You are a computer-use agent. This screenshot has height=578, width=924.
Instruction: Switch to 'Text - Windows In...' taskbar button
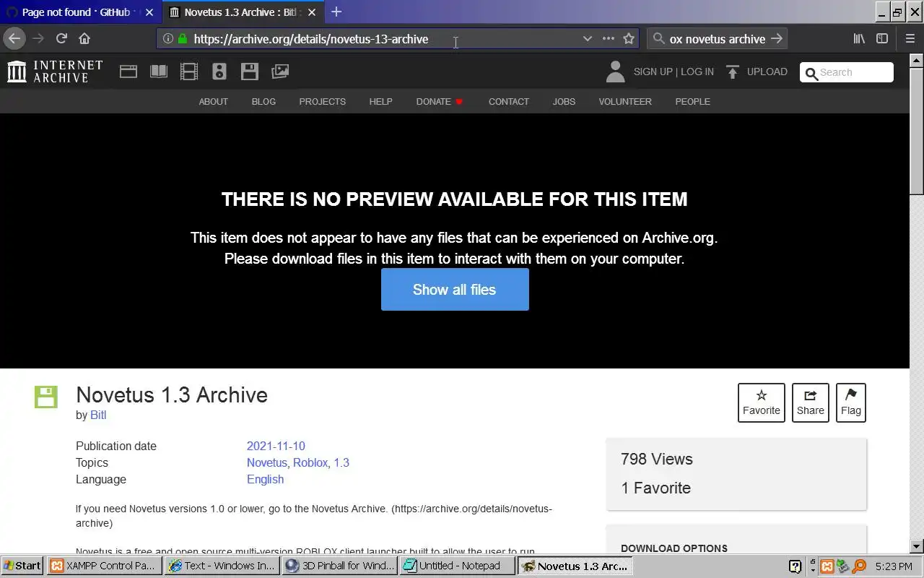tap(221, 566)
